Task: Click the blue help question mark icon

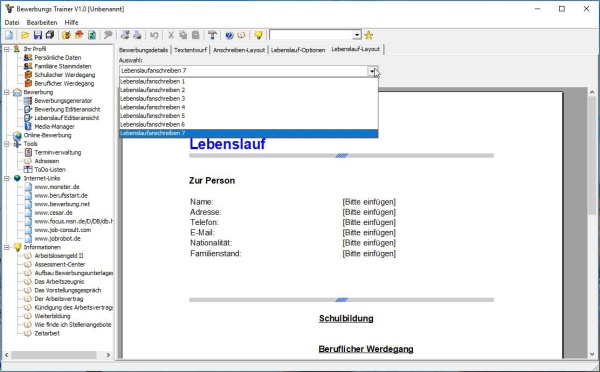Action: pyautogui.click(x=229, y=35)
